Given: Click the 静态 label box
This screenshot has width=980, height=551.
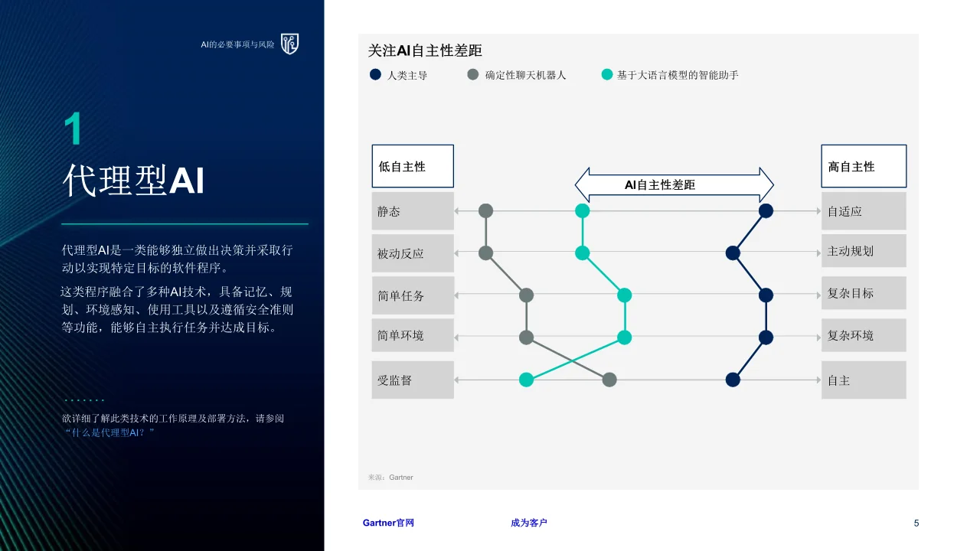Looking at the screenshot, I should [413, 211].
